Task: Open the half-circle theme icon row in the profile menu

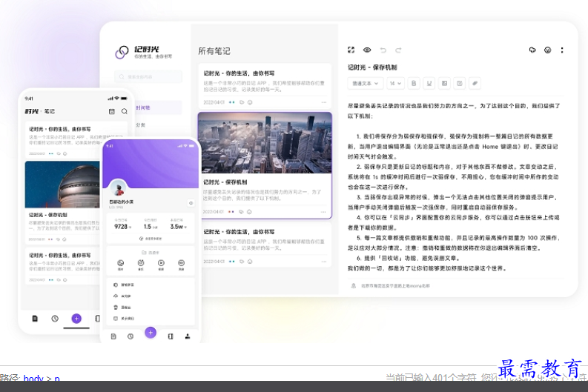Action: (151, 285)
